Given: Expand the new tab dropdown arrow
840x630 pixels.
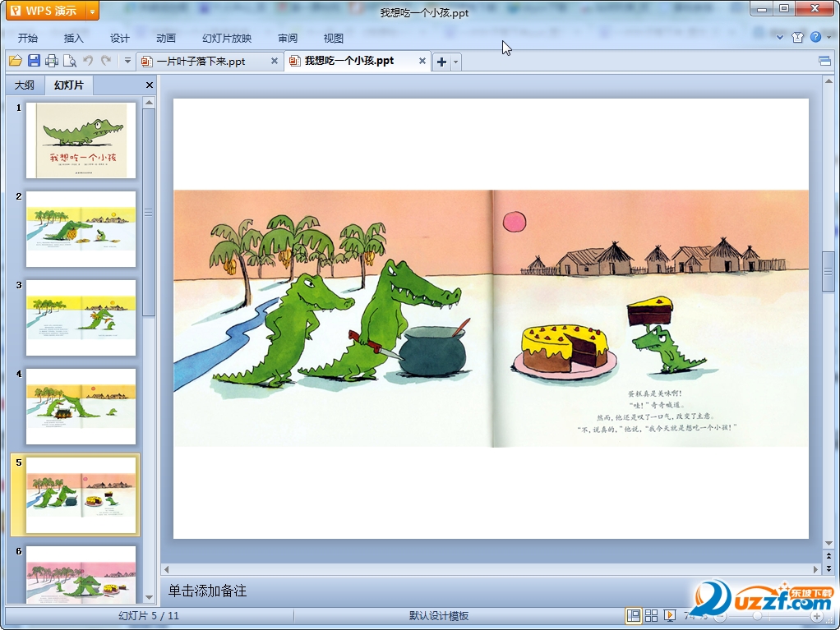Looking at the screenshot, I should click(456, 62).
